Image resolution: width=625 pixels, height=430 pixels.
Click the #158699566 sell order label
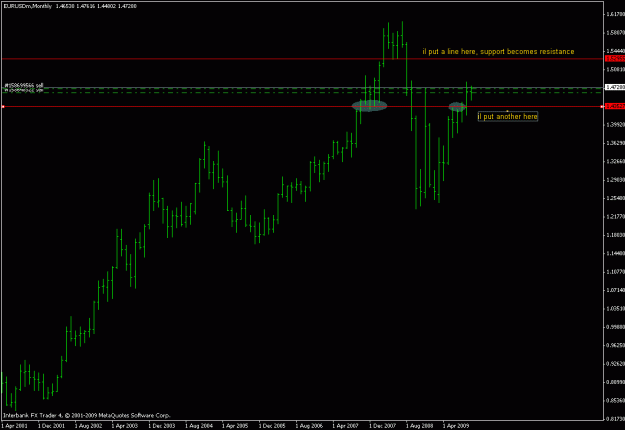(x=24, y=85)
